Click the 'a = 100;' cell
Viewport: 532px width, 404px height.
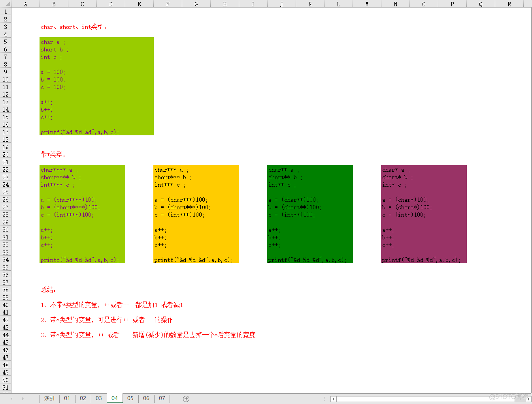pyautogui.click(x=53, y=72)
